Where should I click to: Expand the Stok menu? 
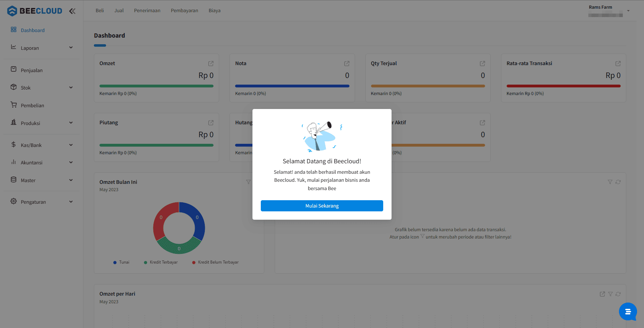click(71, 87)
